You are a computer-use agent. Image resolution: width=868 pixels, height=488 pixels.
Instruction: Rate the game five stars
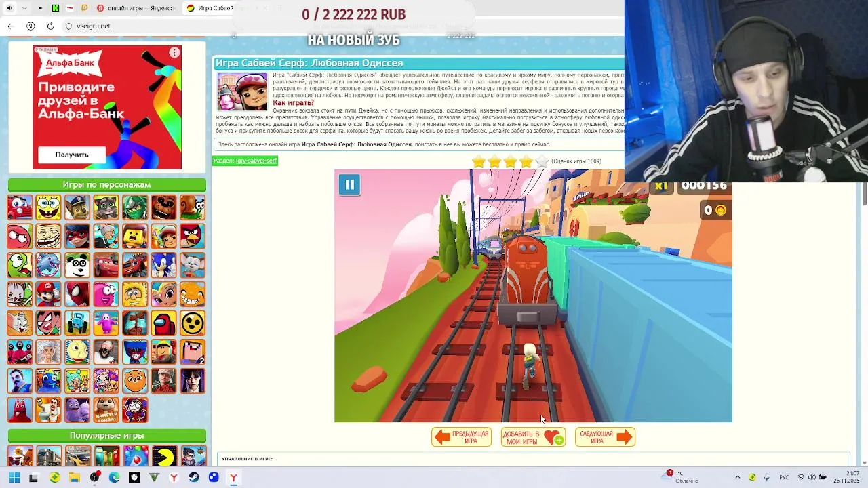point(541,161)
